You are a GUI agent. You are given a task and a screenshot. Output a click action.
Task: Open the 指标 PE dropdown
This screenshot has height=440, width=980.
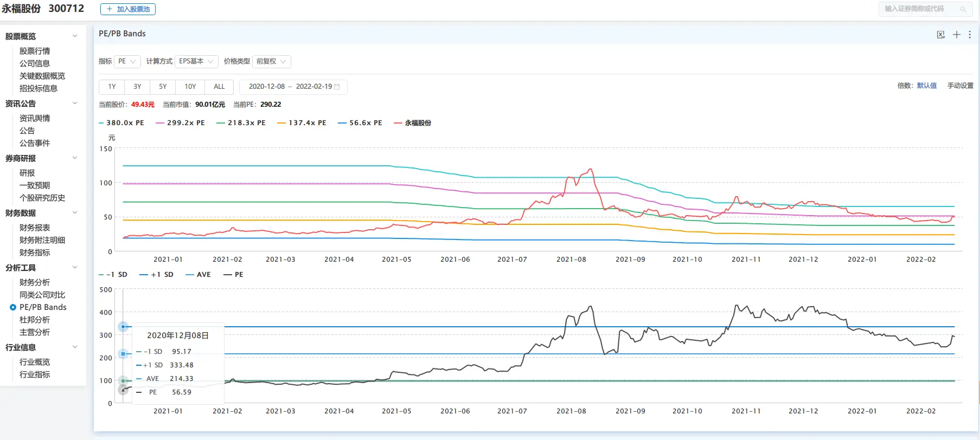coord(127,61)
